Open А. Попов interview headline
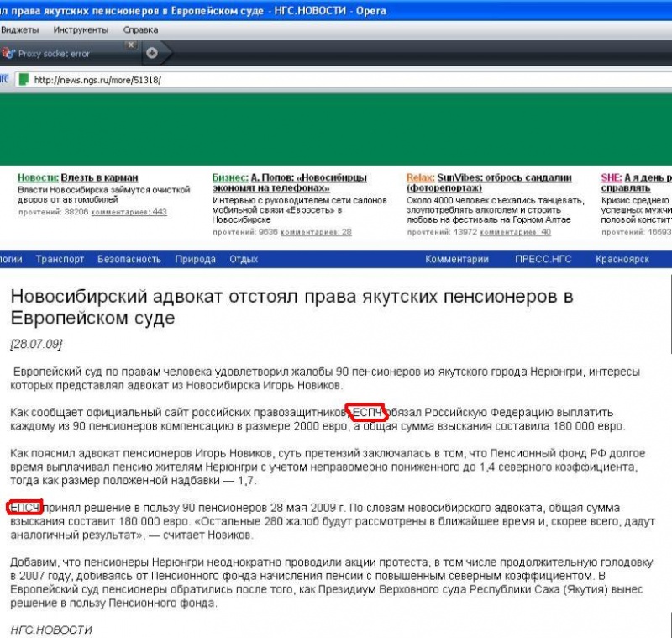This screenshot has width=672, height=638. click(290, 182)
